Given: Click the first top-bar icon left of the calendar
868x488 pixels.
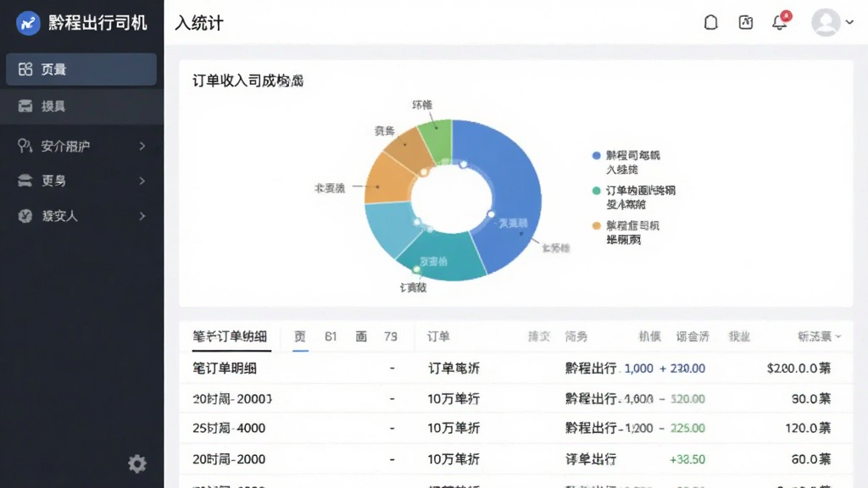Looking at the screenshot, I should 711,23.
